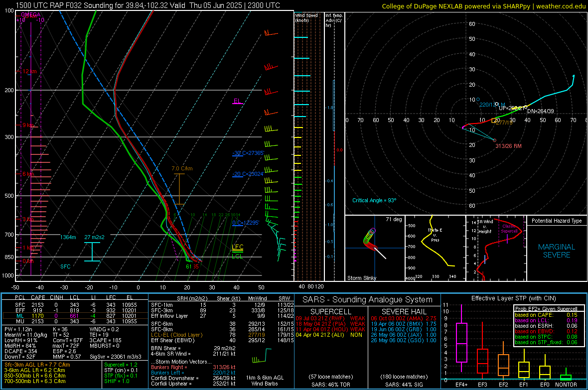
Task: Select the 71 deg slinky tilt value
Action: pos(394,219)
